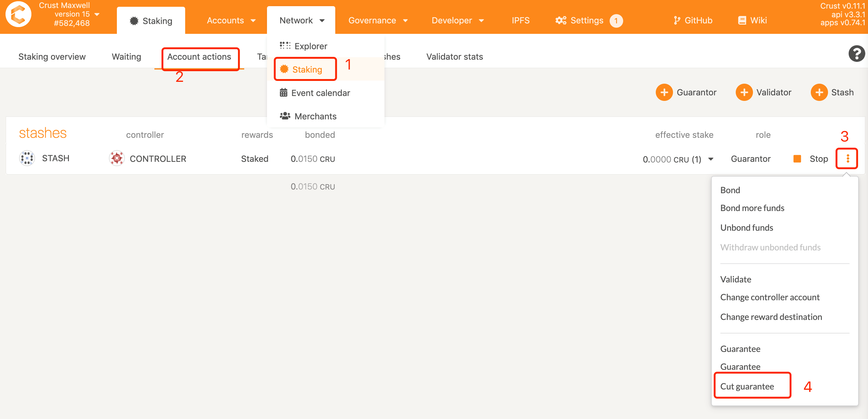Select the Account actions tab
868x419 pixels.
[199, 57]
